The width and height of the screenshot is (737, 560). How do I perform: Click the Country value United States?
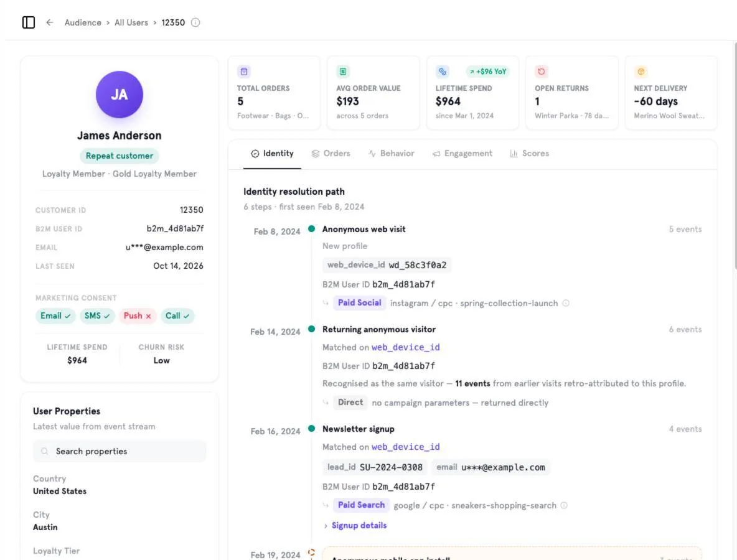pos(60,492)
